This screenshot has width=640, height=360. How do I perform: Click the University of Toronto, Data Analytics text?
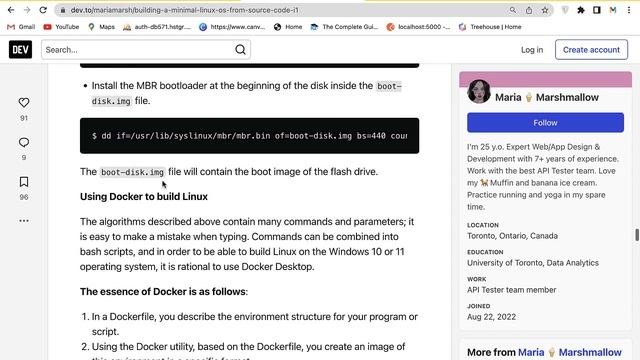click(533, 263)
